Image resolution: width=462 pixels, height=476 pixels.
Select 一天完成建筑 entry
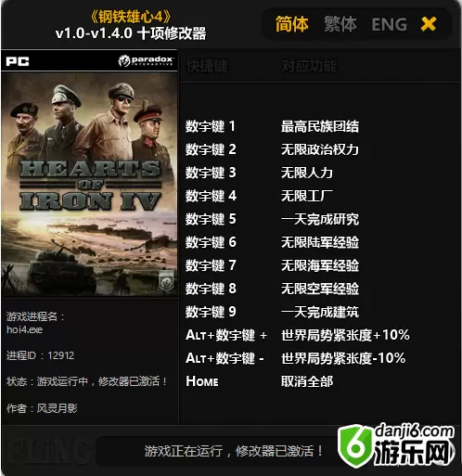[320, 312]
